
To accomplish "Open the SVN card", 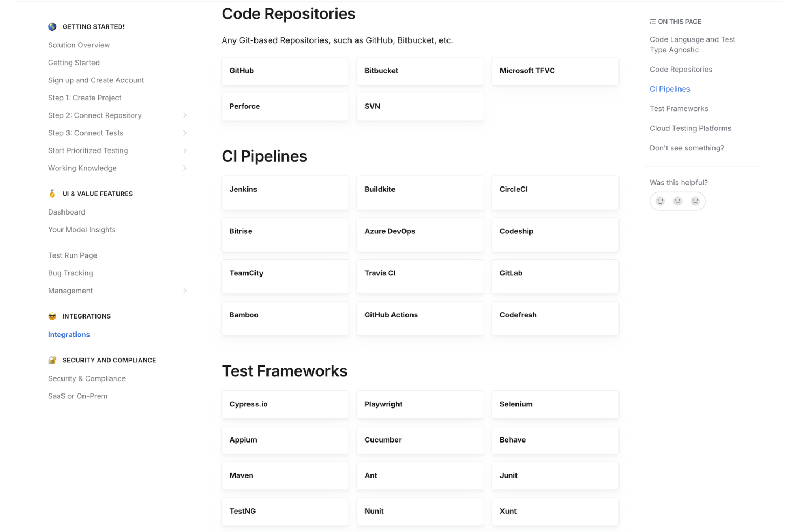I will click(x=420, y=107).
